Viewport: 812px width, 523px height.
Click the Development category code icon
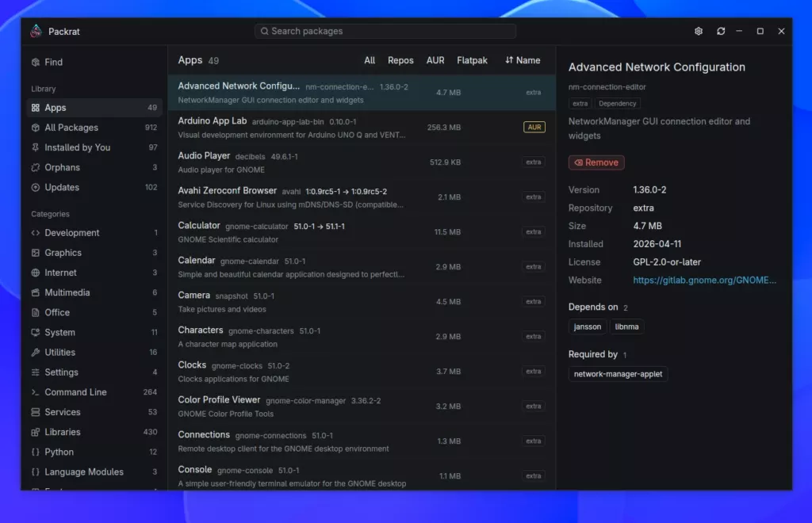click(x=35, y=233)
